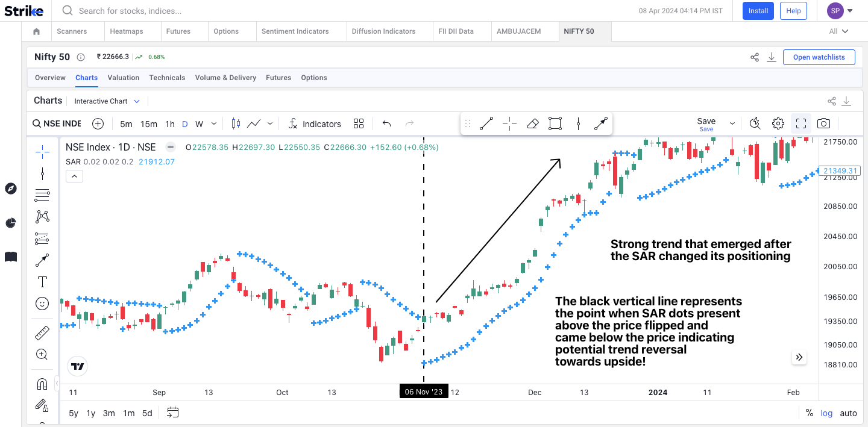The height and width of the screenshot is (427, 868).
Task: Select the arrow brush tool in left toolbar
Action: point(42,260)
